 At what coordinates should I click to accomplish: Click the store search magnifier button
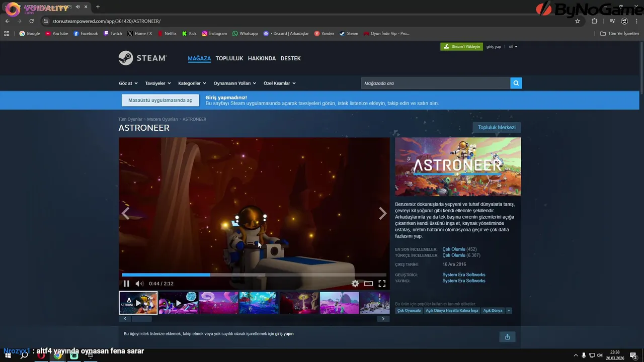516,83
